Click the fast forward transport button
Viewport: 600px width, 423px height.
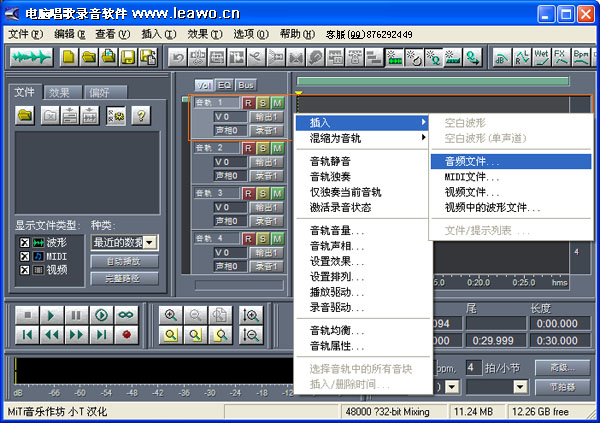[x=77, y=335]
